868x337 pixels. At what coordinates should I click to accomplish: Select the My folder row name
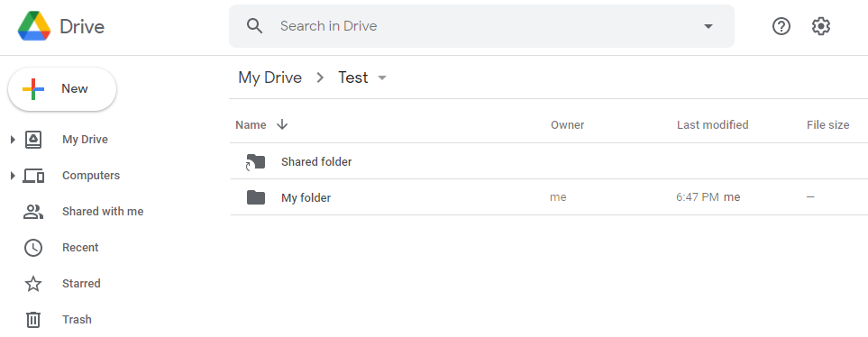306,197
